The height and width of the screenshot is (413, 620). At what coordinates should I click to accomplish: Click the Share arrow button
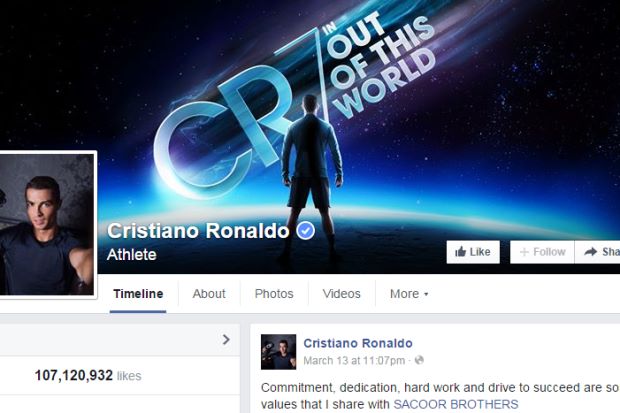pyautogui.click(x=597, y=252)
